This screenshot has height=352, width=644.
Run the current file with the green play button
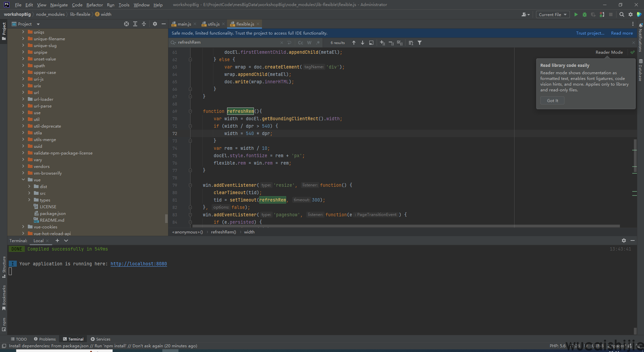(576, 14)
